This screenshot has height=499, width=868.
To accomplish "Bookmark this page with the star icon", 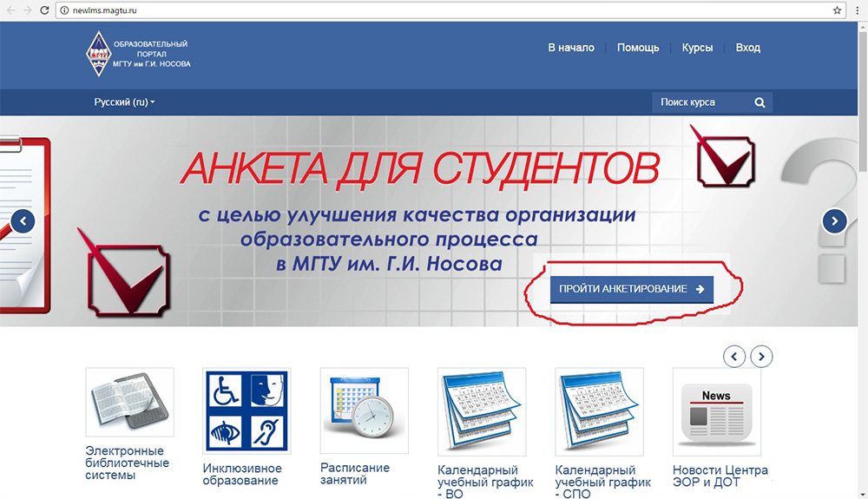I will click(x=837, y=10).
